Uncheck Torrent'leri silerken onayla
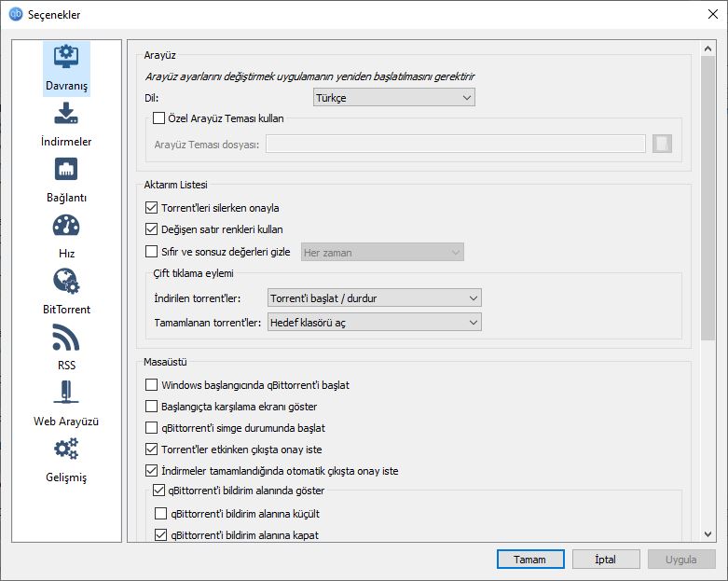Screen dimensions: 728x581 coord(151,207)
